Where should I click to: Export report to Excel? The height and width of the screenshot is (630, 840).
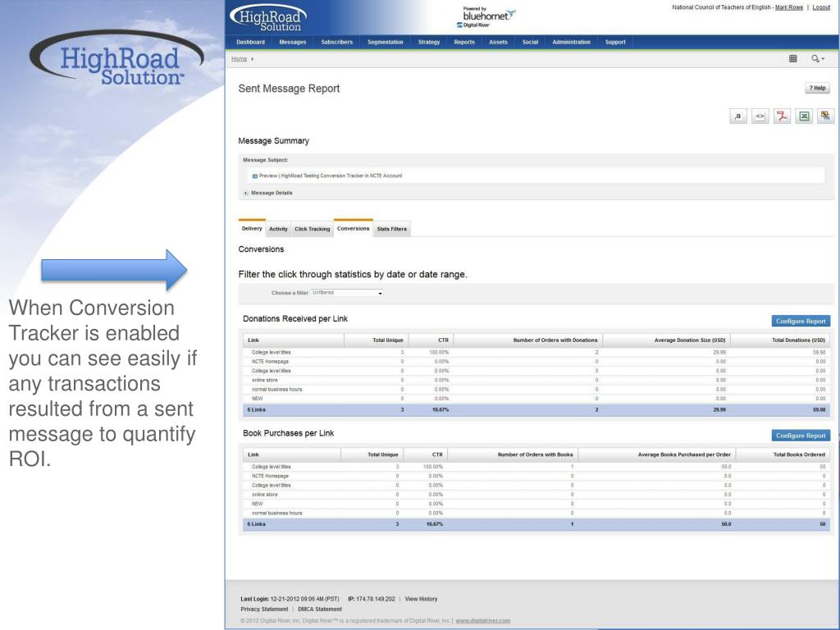coord(804,116)
